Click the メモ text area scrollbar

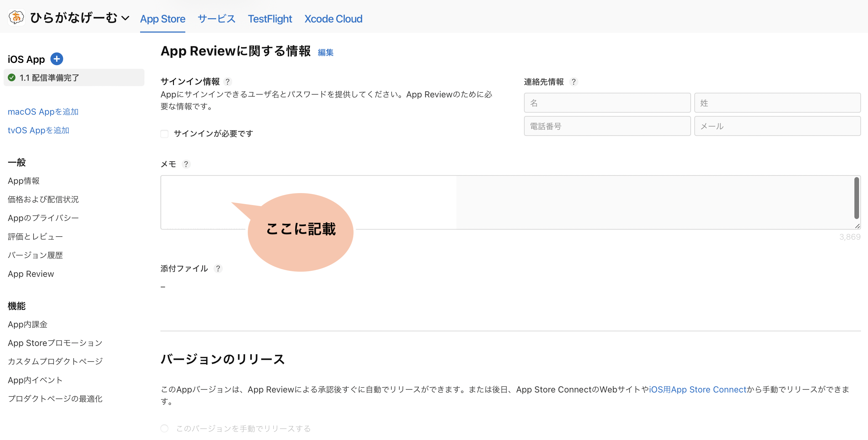coord(856,198)
